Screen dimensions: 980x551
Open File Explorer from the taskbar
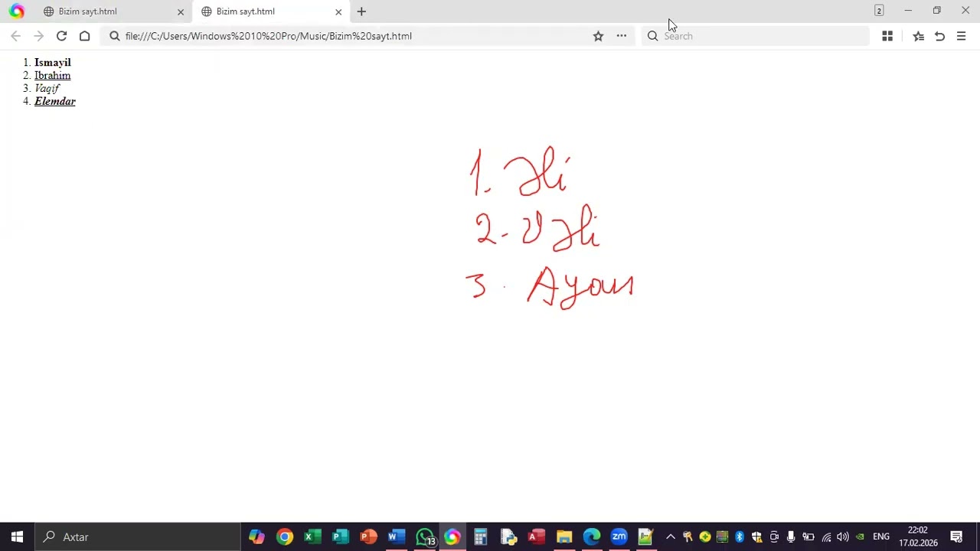point(564,537)
